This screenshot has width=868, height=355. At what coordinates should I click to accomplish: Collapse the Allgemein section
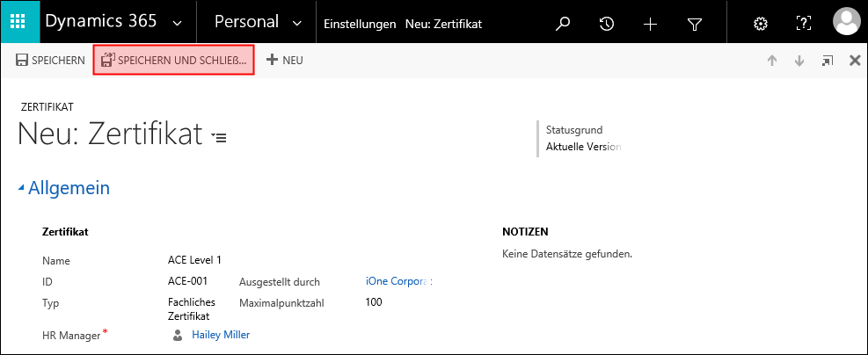point(21,189)
